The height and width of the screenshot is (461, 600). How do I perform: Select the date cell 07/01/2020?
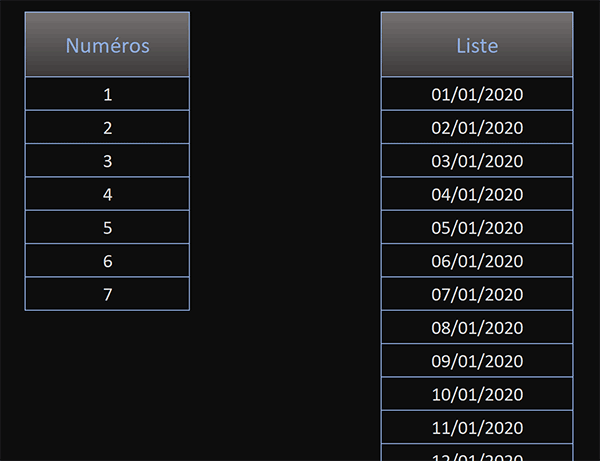tap(477, 294)
